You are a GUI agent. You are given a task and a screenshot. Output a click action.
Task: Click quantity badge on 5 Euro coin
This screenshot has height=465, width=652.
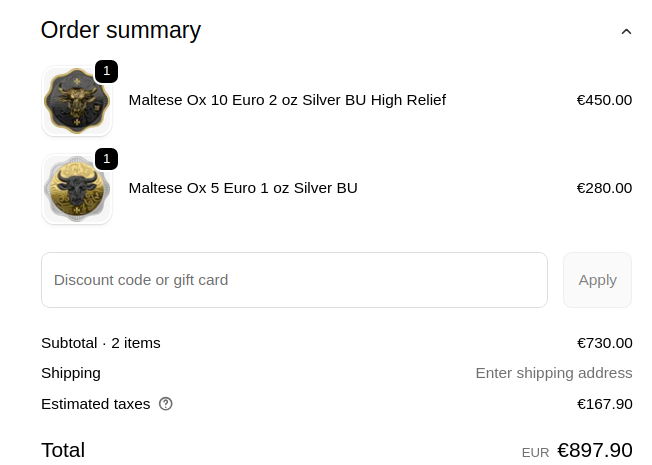point(107,159)
